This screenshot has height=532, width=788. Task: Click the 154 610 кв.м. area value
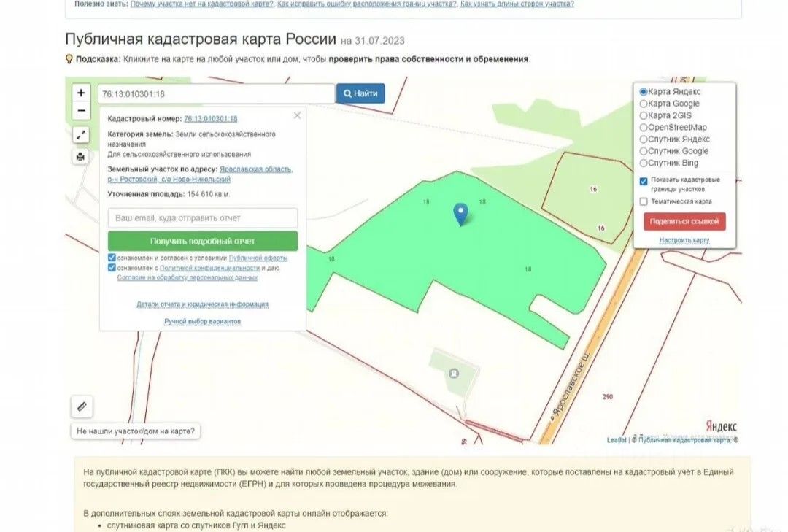[209, 194]
